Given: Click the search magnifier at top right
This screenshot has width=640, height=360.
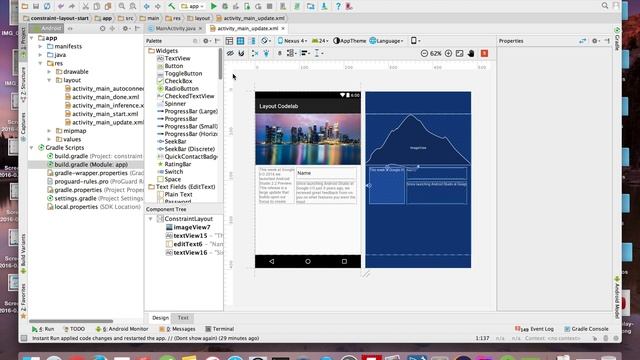Looking at the screenshot, I should tap(604, 6).
